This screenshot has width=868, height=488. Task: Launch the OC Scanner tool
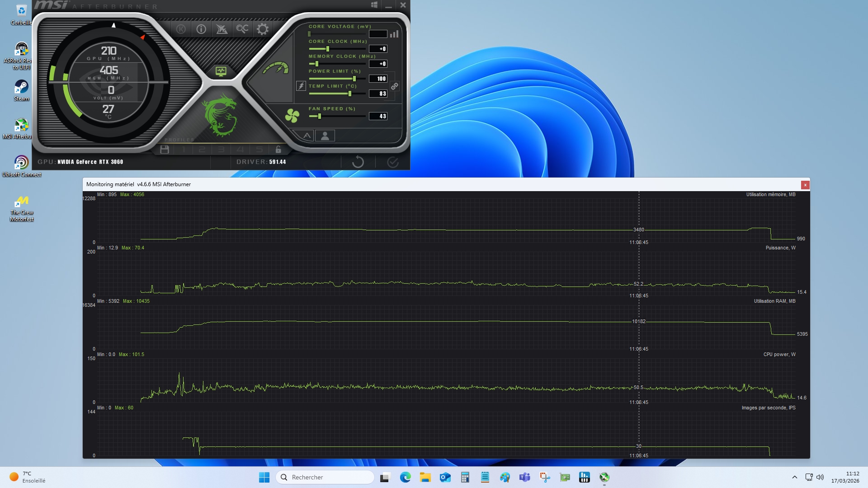coord(242,29)
